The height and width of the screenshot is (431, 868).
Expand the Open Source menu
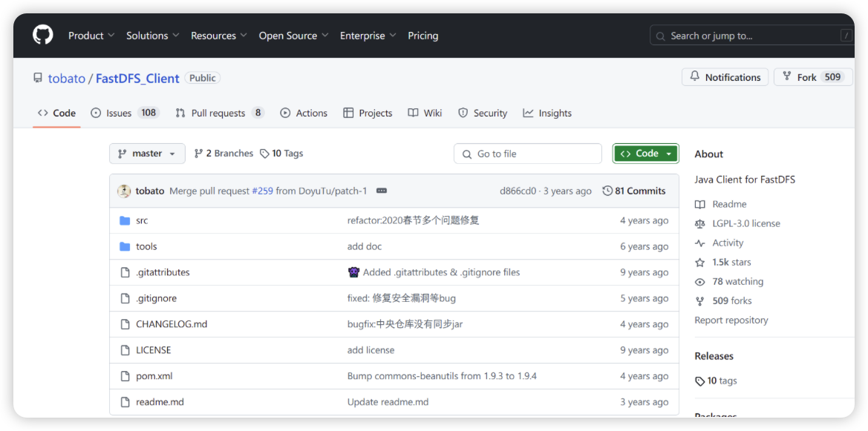[293, 36]
